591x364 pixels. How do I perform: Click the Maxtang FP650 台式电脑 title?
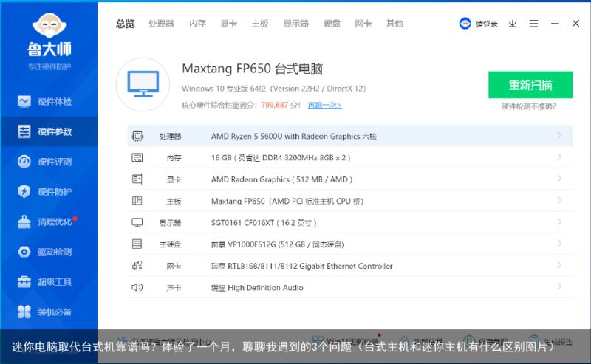tap(252, 69)
